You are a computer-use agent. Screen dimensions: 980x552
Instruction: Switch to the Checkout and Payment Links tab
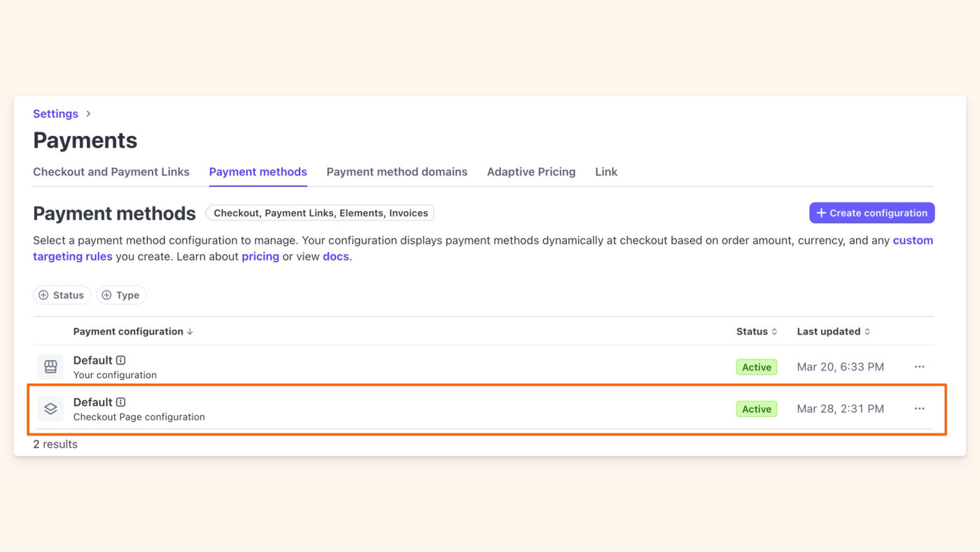[111, 172]
